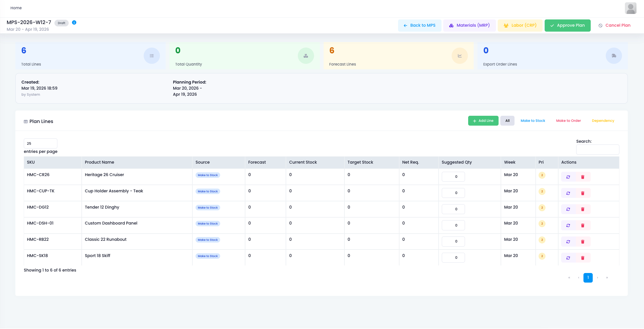This screenshot has width=644, height=329.
Task: Click the Approve Plan button
Action: click(x=567, y=26)
